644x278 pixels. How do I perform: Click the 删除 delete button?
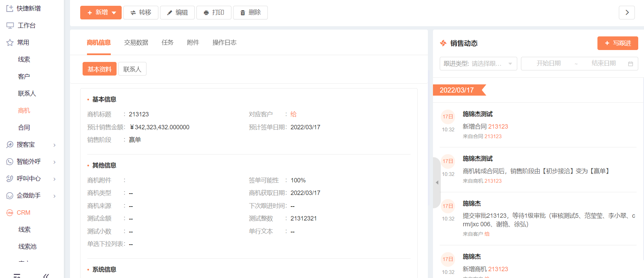[250, 13]
